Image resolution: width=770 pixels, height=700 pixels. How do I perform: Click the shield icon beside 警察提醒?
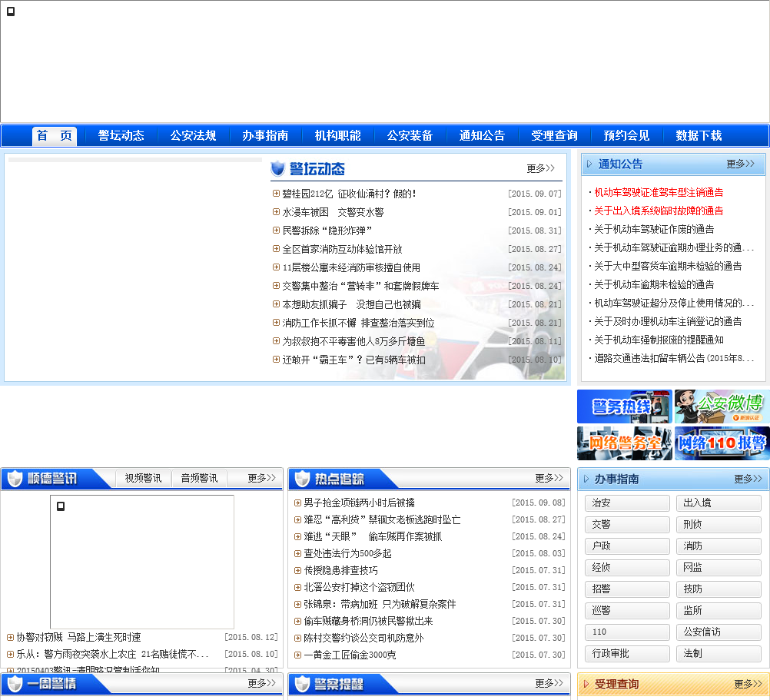click(x=303, y=684)
